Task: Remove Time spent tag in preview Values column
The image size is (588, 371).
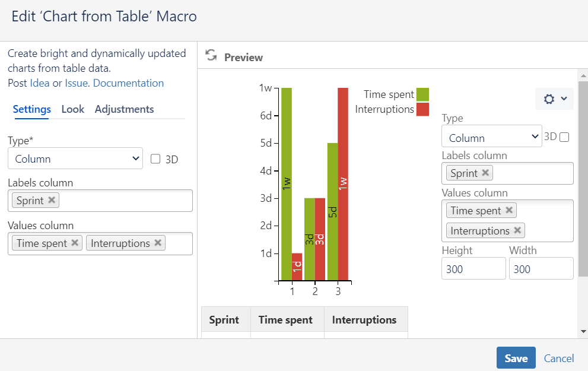Action: 509,210
